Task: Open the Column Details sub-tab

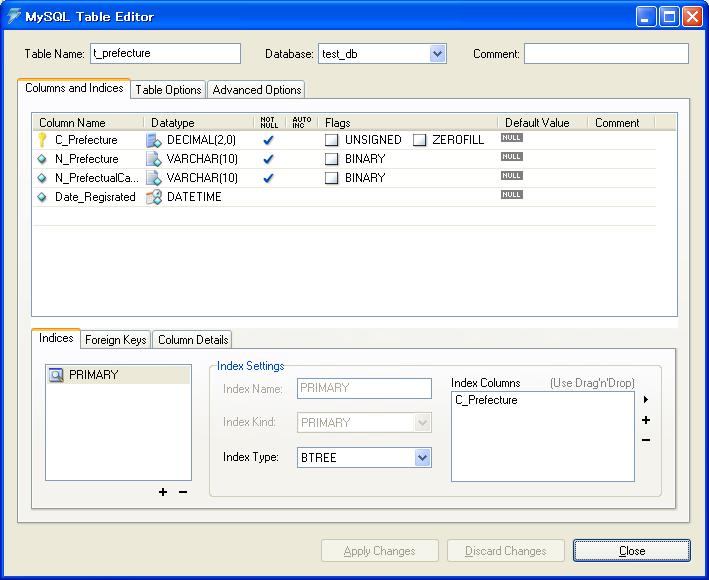Action: coord(193,340)
